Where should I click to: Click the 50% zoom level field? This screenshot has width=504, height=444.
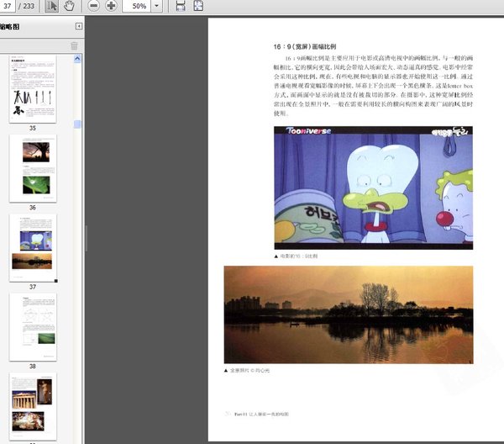136,6
